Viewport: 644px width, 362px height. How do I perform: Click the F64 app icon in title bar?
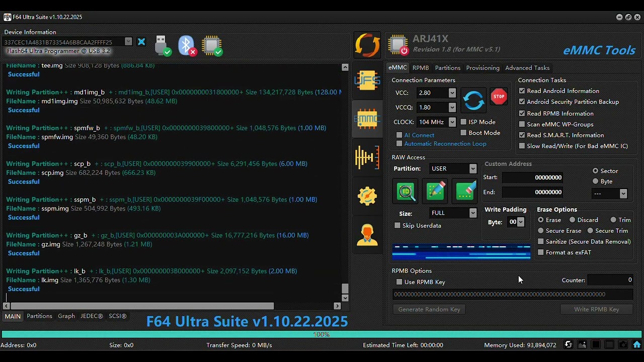tap(7, 17)
